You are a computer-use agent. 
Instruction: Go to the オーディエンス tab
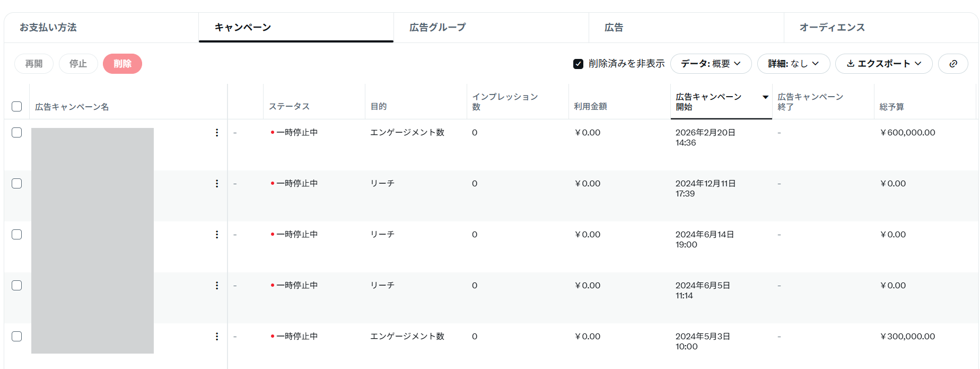832,28
